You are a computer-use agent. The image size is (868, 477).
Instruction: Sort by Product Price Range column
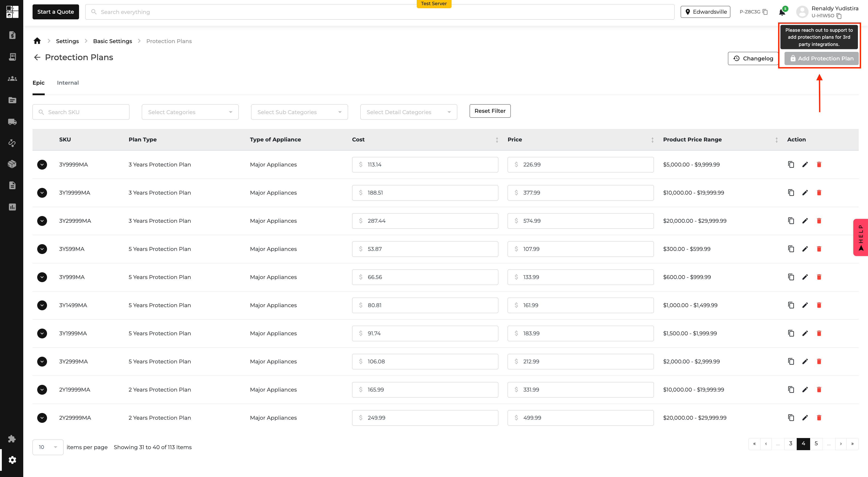click(776, 140)
